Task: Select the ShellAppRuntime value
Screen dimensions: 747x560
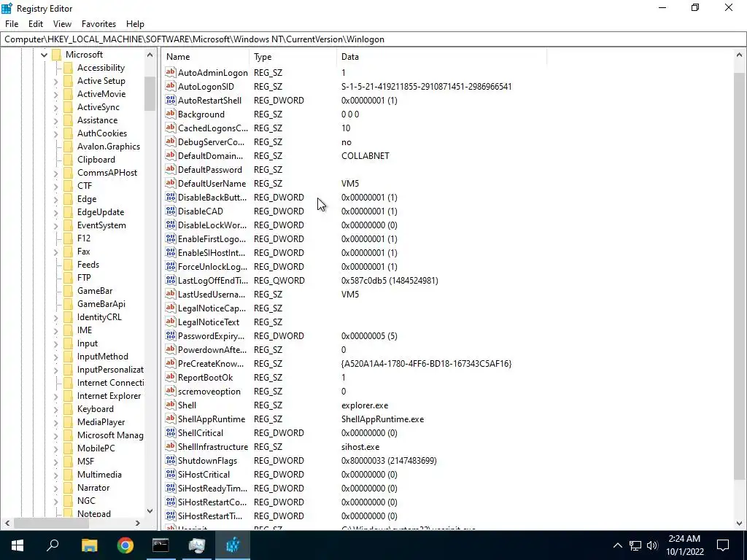Action: [212, 419]
